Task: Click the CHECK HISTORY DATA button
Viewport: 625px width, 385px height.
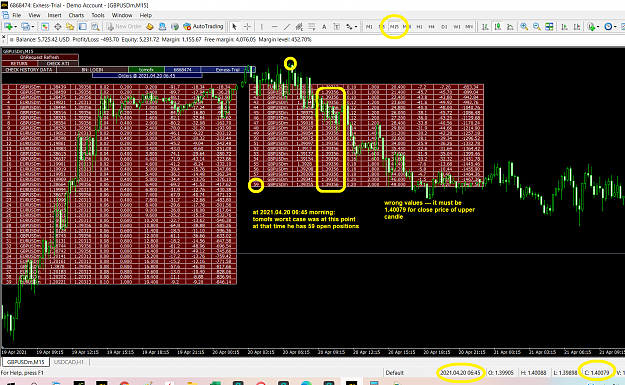Action: coord(29,69)
